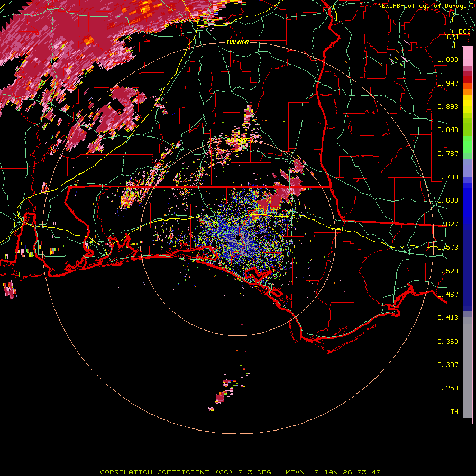
Task: Click the KEVX radar site center marker
Action: pyautogui.click(x=237, y=239)
